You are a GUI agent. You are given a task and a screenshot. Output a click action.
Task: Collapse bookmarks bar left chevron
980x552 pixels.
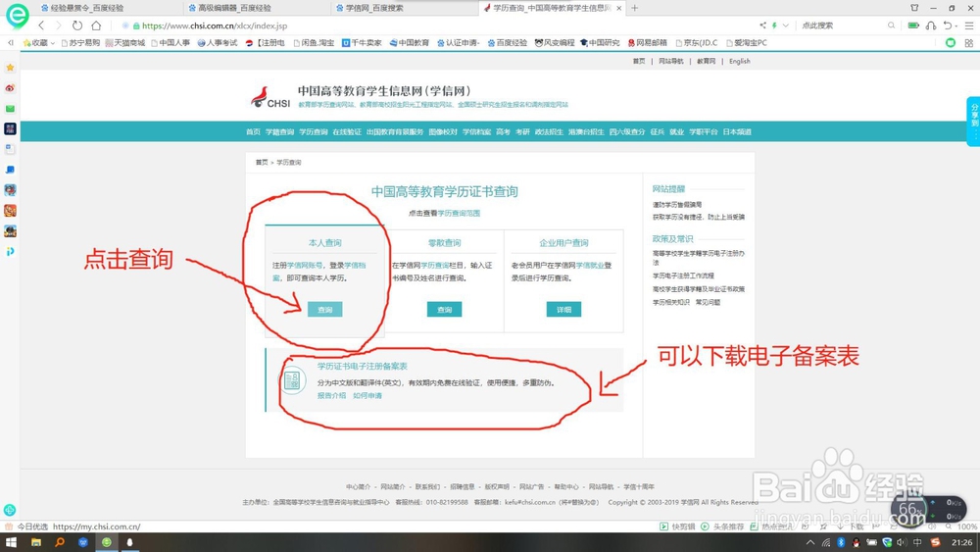point(11,43)
